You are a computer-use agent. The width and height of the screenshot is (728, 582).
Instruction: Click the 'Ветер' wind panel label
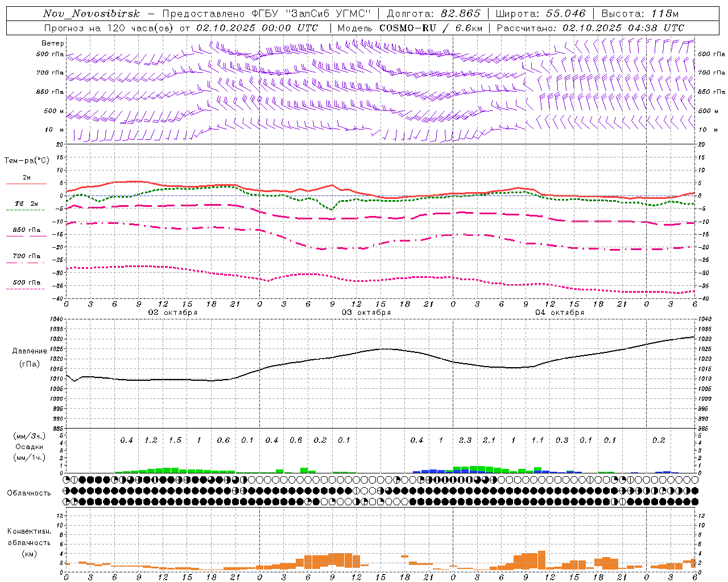coord(53,43)
